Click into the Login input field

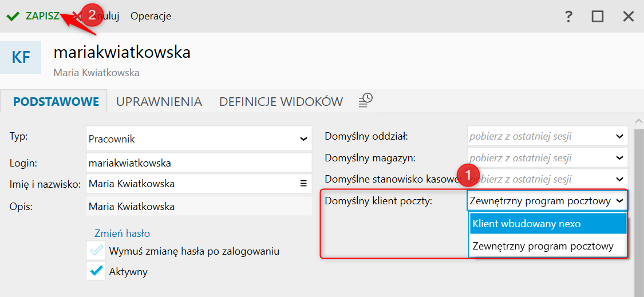click(x=198, y=163)
